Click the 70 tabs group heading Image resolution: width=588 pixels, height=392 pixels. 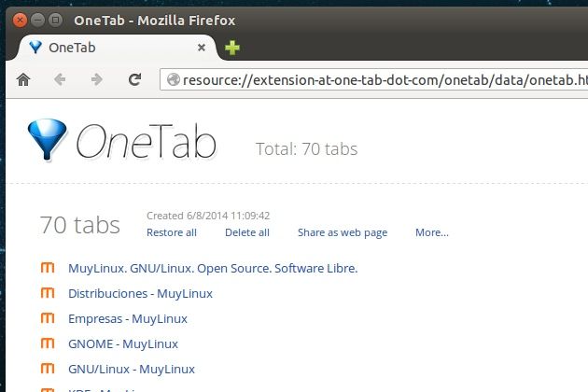click(79, 225)
